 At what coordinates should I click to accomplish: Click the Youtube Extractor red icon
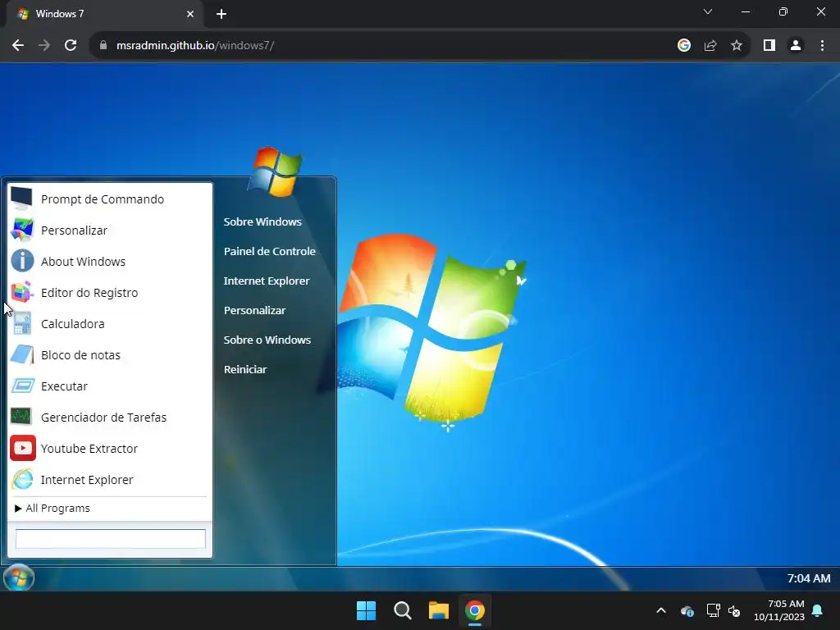tap(22, 448)
